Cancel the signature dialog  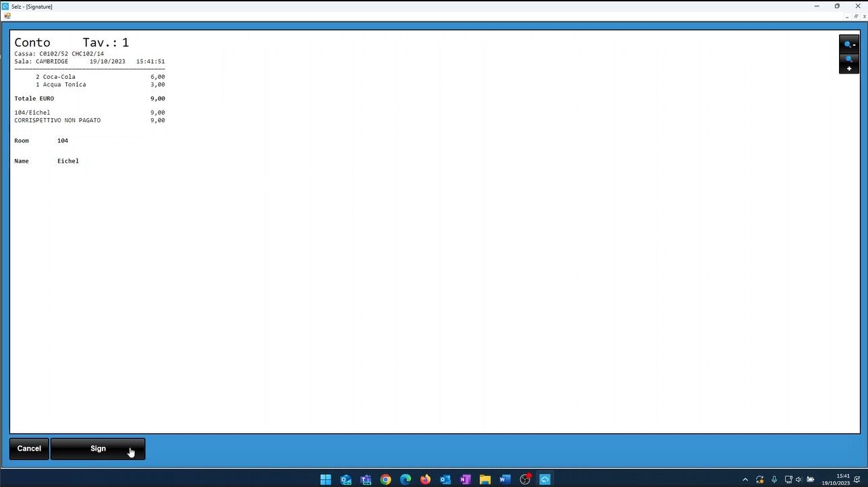29,449
